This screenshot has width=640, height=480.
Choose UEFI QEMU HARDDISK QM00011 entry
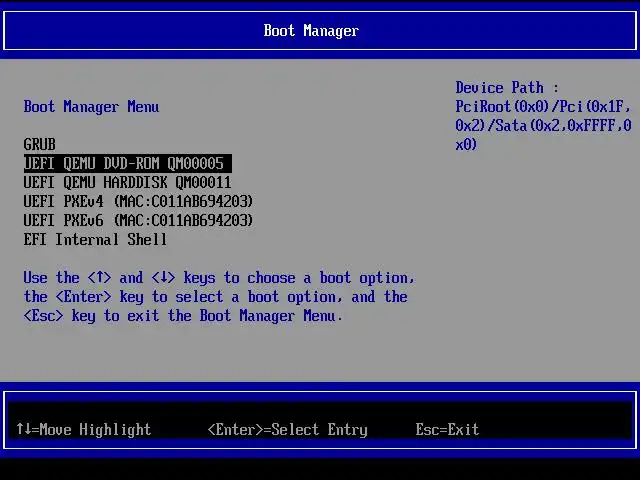127,182
